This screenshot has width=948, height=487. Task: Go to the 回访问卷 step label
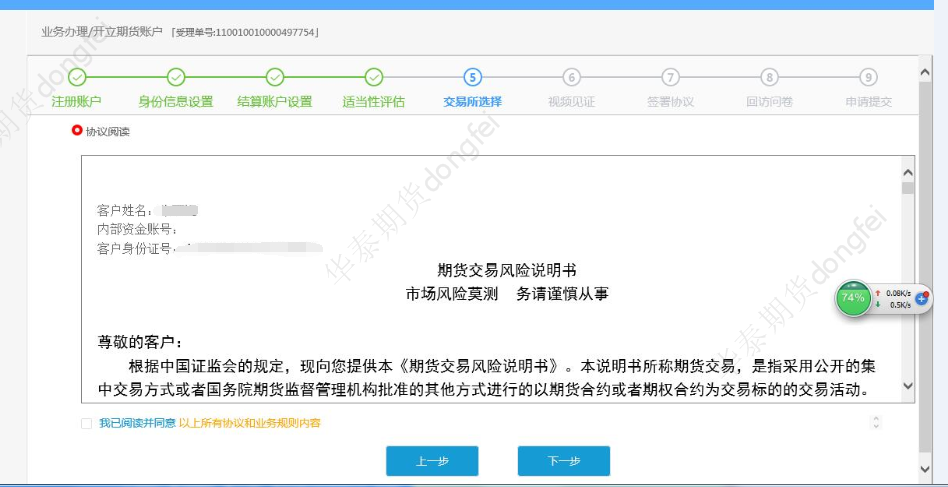coord(769,102)
